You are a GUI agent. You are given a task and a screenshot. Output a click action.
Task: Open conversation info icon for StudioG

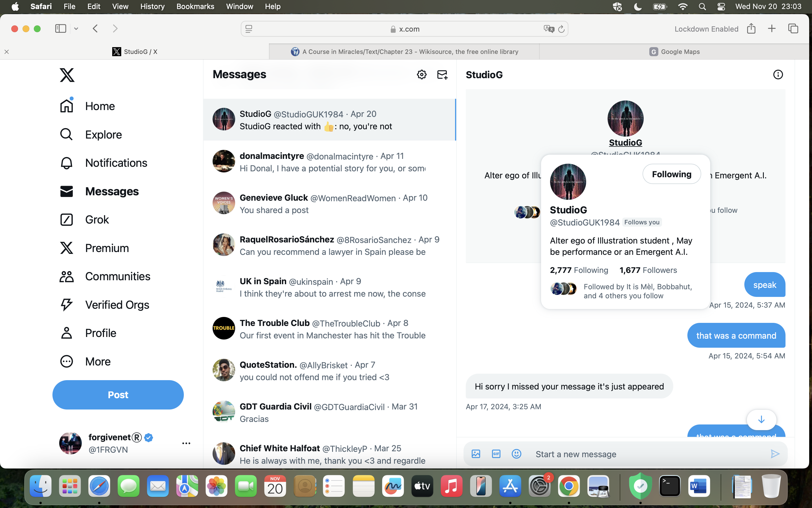778,75
